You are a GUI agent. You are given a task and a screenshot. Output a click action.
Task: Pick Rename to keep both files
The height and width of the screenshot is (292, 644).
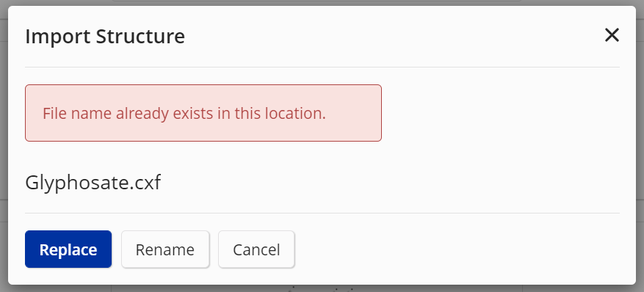point(165,249)
